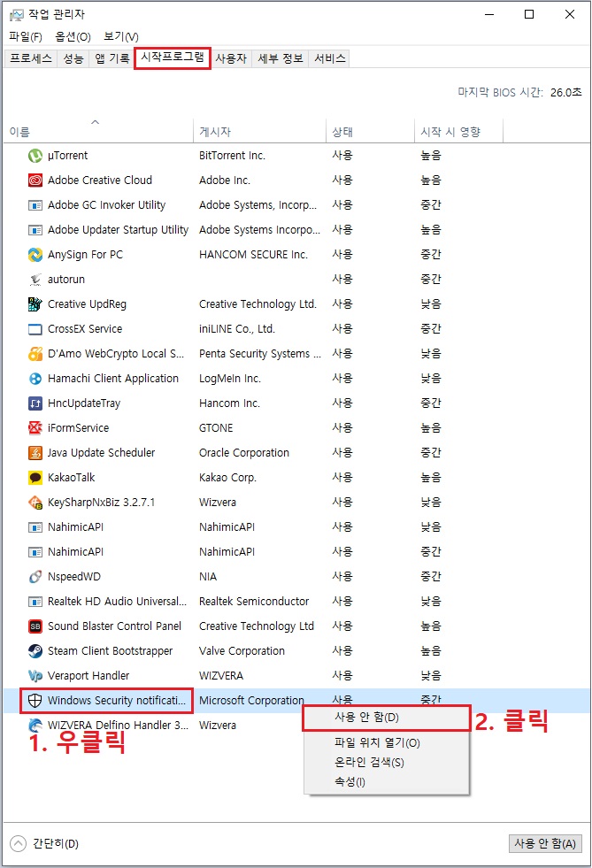The height and width of the screenshot is (868, 592).
Task: Click the autorun entry icon
Action: click(35, 280)
